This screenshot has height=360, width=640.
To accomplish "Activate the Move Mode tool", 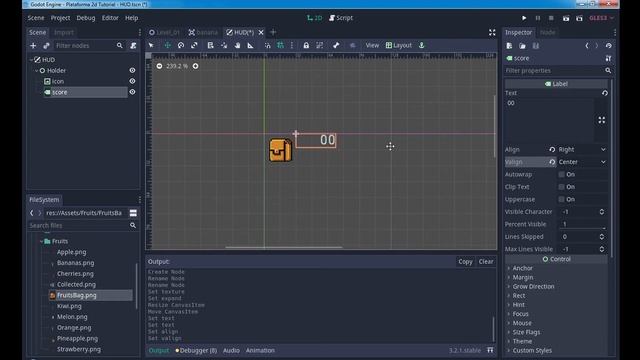I will pos(167,45).
